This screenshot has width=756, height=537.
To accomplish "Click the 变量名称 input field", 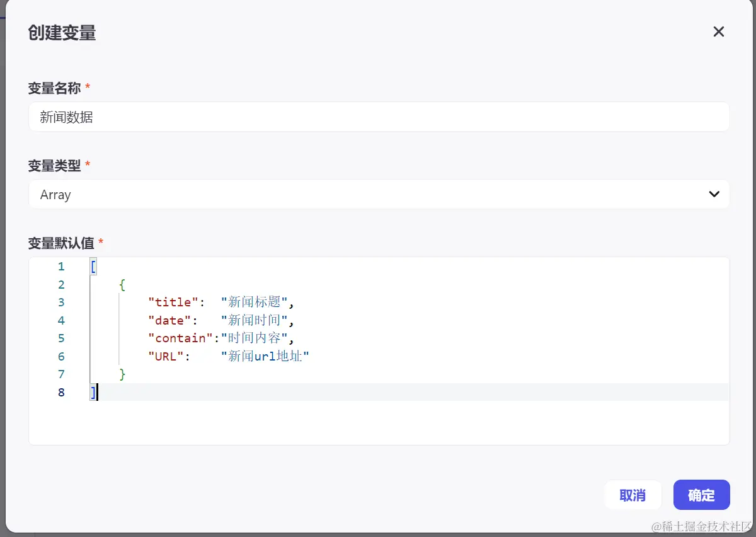I will click(379, 117).
